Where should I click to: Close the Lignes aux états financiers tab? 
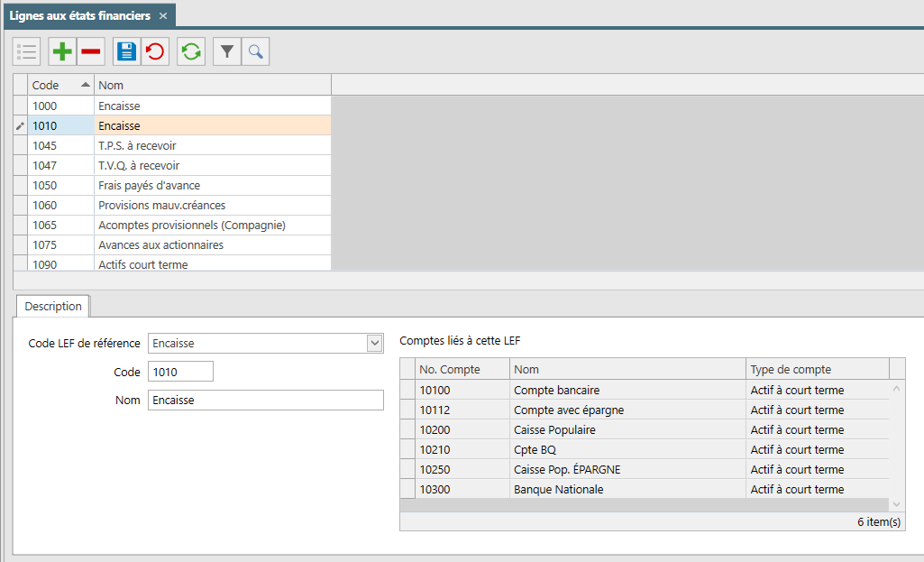click(x=163, y=16)
